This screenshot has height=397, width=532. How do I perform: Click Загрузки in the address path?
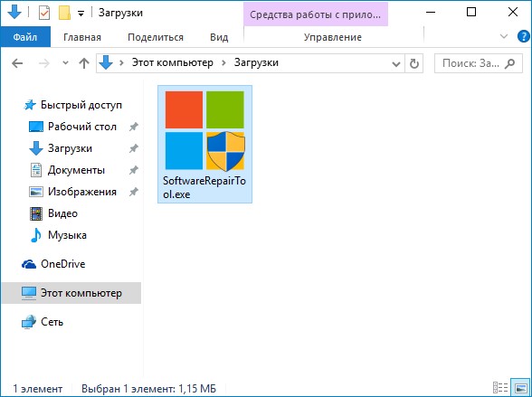[256, 62]
